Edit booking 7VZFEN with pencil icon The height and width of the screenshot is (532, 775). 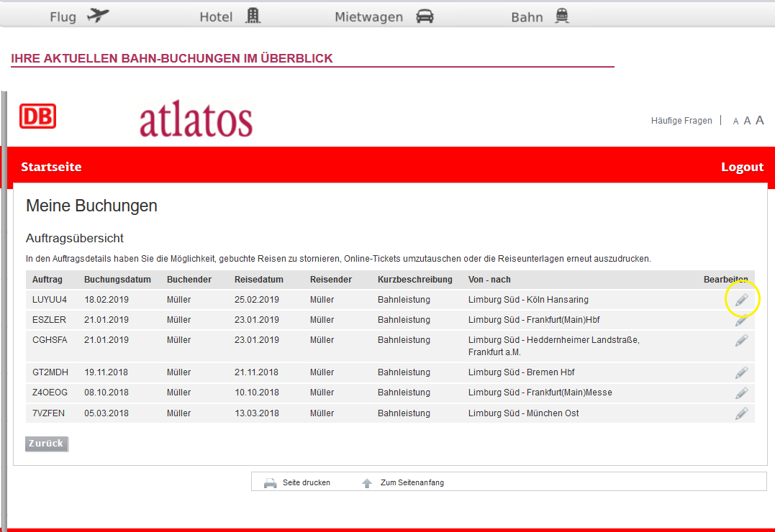(741, 413)
